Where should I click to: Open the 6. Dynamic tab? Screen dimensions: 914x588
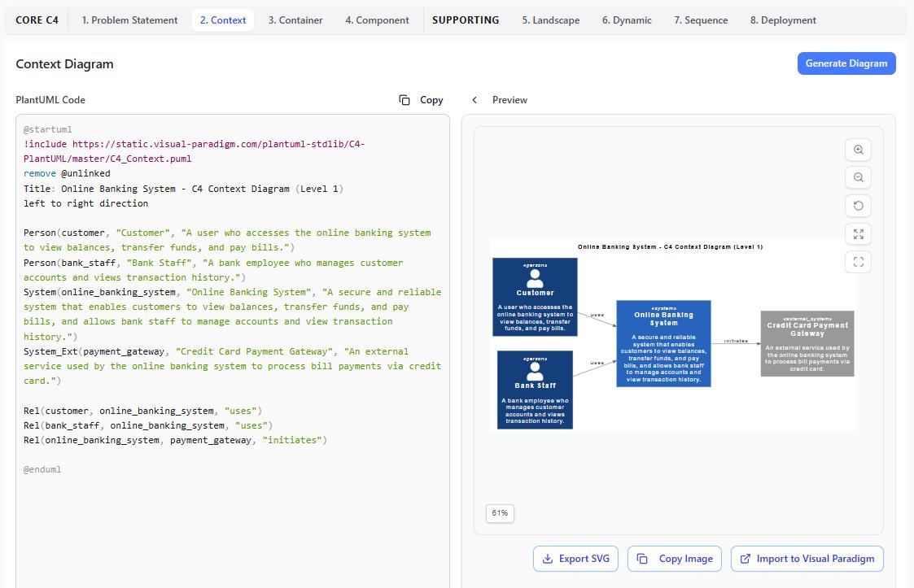(627, 20)
